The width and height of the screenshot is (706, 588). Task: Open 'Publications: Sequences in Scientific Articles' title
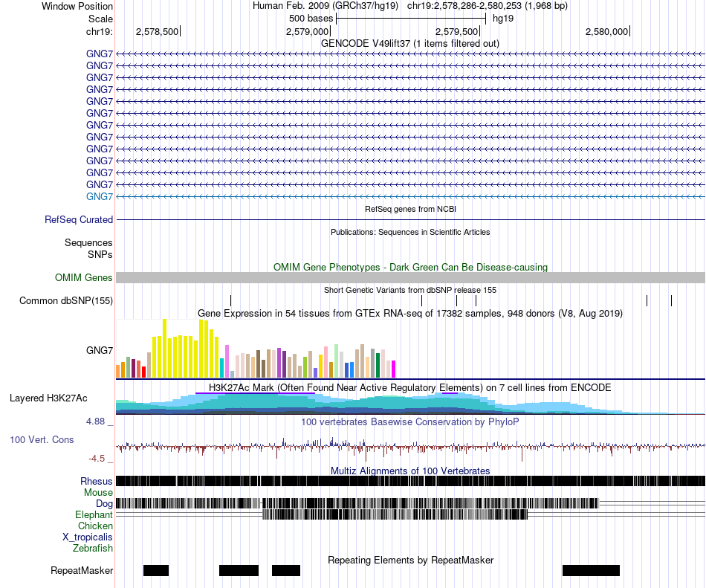410,232
